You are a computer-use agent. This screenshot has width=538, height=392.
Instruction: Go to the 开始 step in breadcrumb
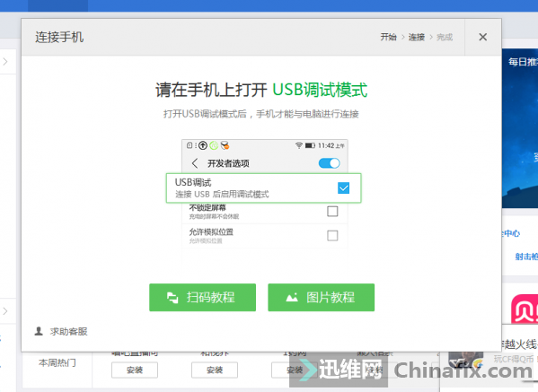[388, 37]
